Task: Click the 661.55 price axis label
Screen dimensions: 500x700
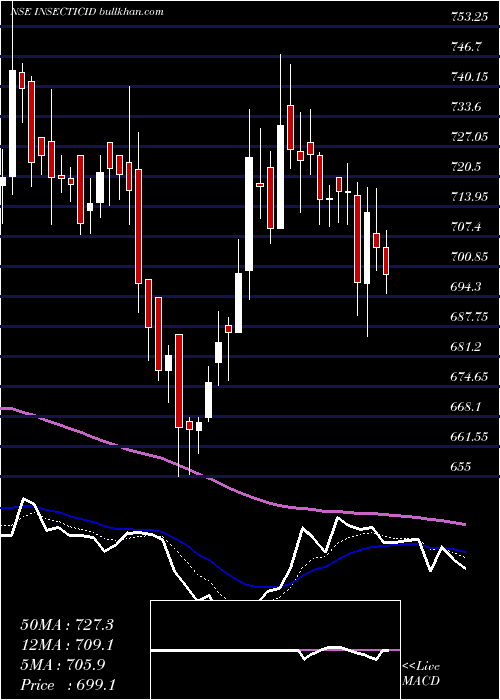Action: click(469, 437)
